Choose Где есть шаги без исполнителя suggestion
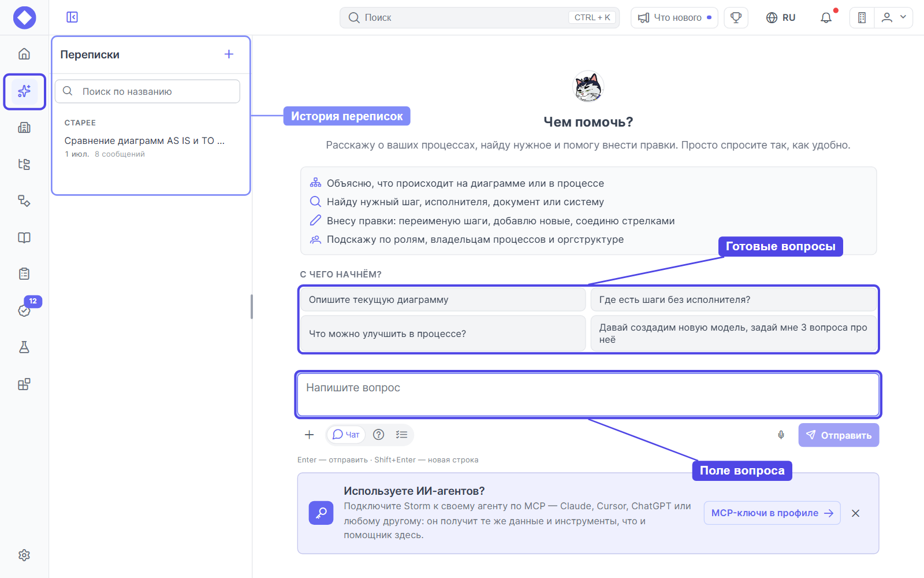 733,299
